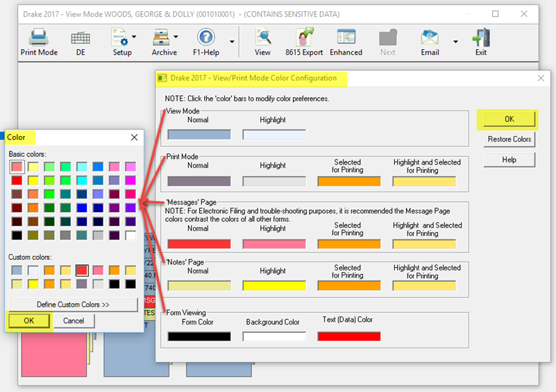The height and width of the screenshot is (392, 556).
Task: Expand the F1-Help dropdown arrow
Action: [232, 42]
